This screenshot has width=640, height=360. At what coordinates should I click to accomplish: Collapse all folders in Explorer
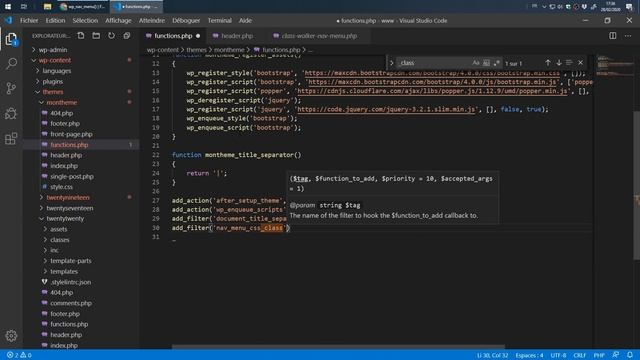tap(127, 36)
